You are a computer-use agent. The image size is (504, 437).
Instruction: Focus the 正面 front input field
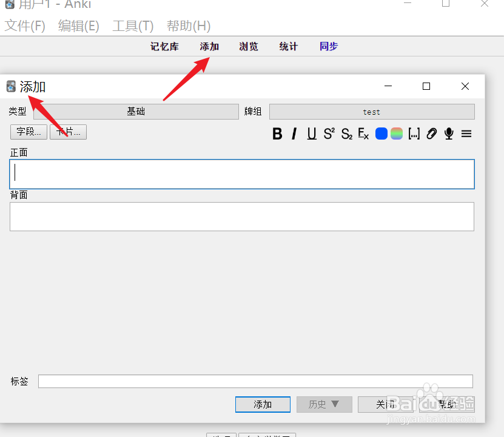pos(242,174)
